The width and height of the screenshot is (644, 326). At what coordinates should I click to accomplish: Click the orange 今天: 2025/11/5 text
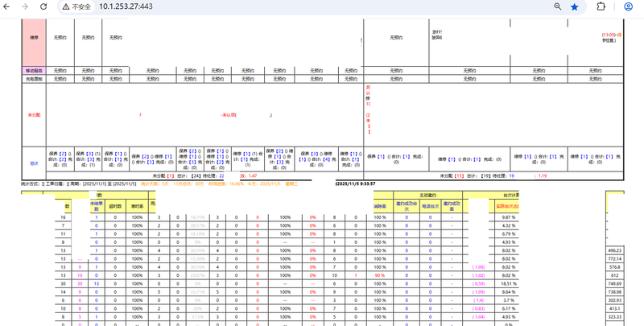coord(265,184)
